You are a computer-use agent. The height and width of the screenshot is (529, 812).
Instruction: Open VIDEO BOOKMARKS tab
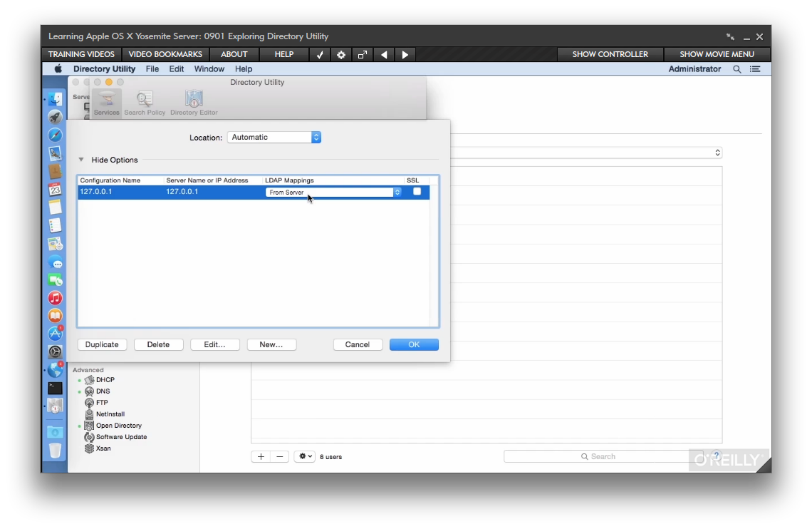(x=165, y=54)
